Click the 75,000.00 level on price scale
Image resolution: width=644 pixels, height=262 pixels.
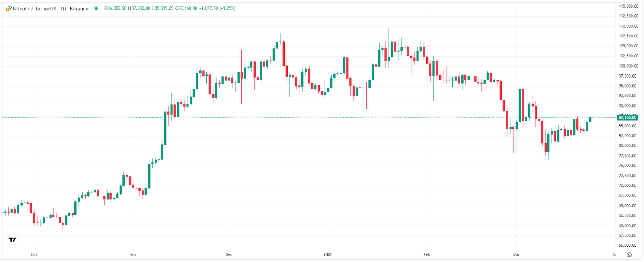(x=628, y=166)
